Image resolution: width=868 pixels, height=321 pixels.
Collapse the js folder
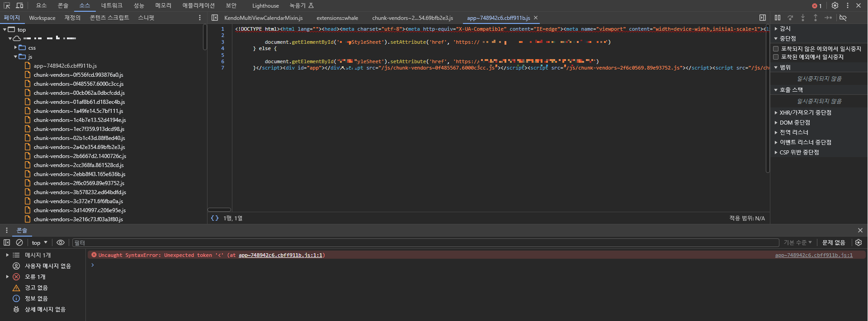15,56
